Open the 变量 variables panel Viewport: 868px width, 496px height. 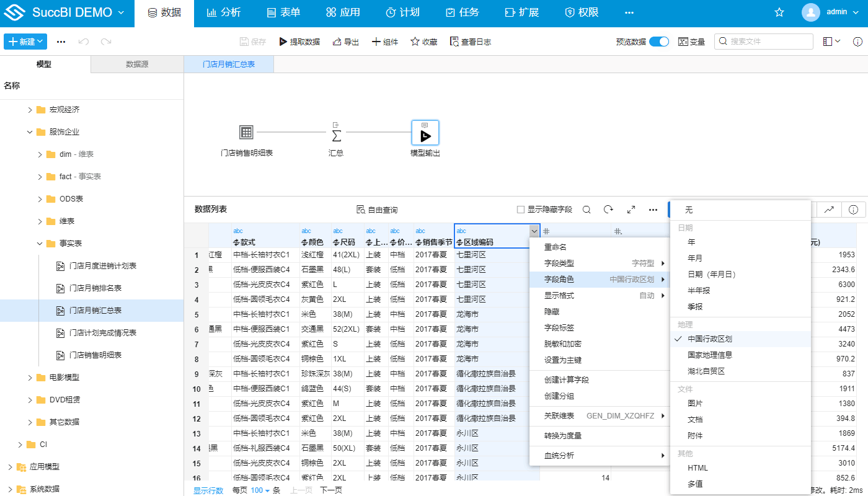[691, 42]
